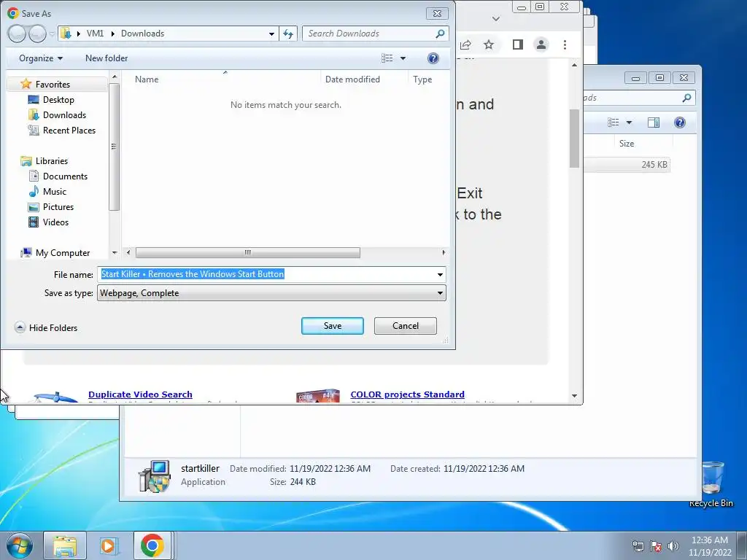This screenshot has width=747, height=560.
Task: Click the Explorer window help icon
Action: tap(680, 122)
